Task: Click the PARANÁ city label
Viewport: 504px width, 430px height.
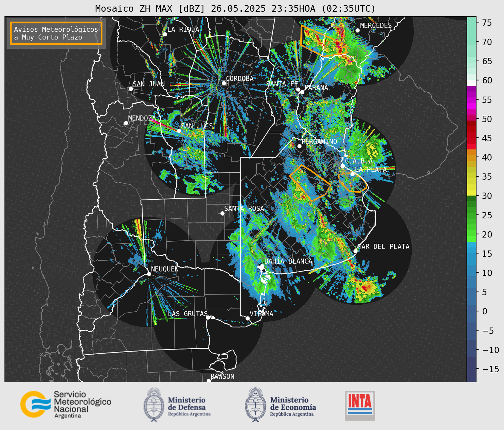Action: [316, 88]
